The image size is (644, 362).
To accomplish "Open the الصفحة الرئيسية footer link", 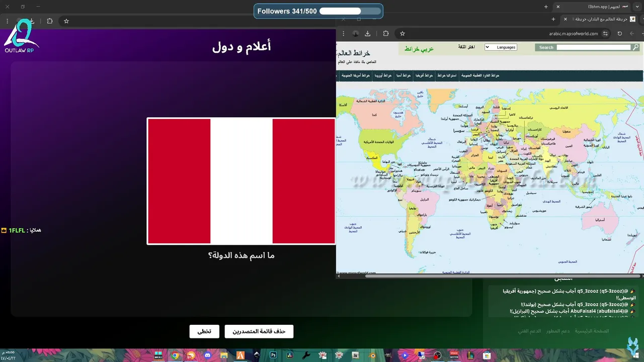I will 592,331.
